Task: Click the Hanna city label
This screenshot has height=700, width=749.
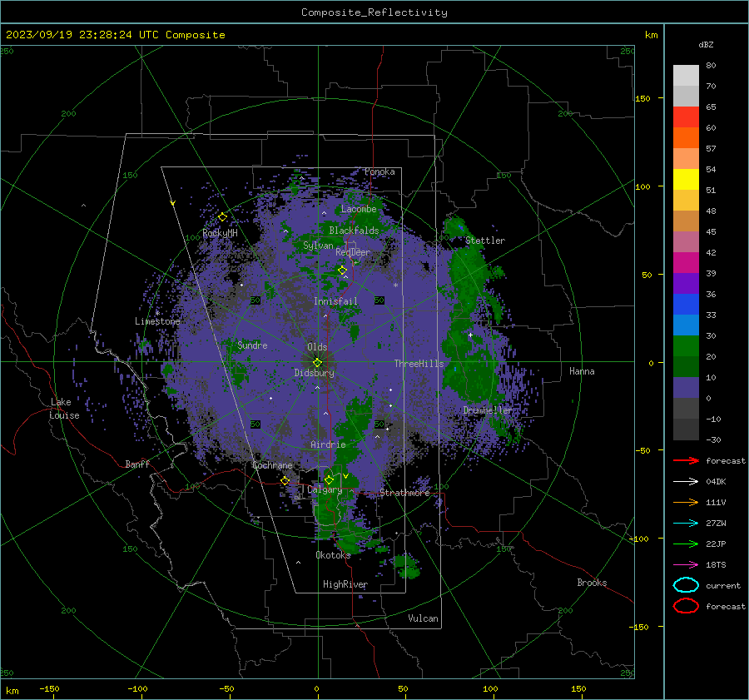Action: [582, 371]
